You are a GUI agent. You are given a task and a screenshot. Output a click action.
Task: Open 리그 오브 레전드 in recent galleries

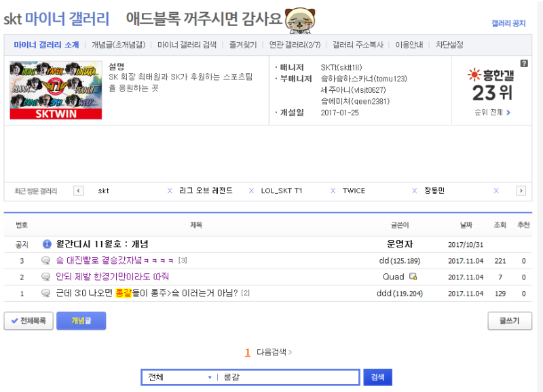click(x=206, y=191)
